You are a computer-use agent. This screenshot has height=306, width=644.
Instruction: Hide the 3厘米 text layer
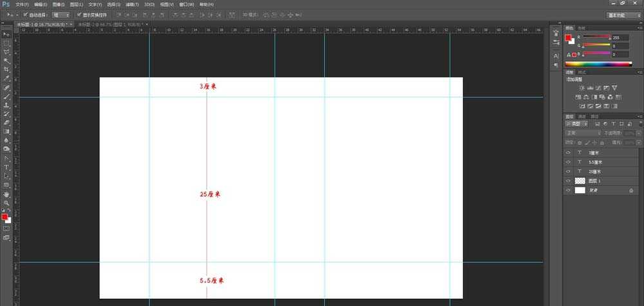(x=567, y=153)
